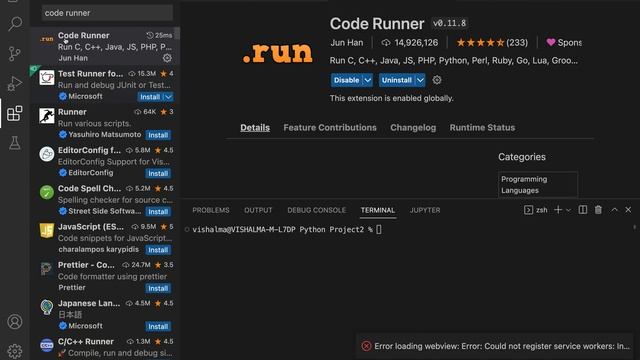Open the Run and Debug view

[15, 84]
